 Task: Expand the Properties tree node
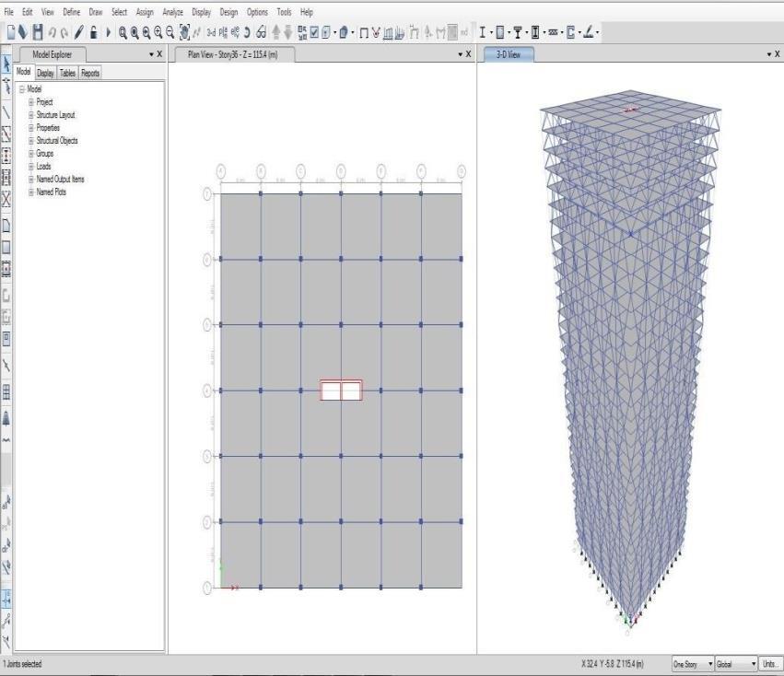(x=31, y=128)
